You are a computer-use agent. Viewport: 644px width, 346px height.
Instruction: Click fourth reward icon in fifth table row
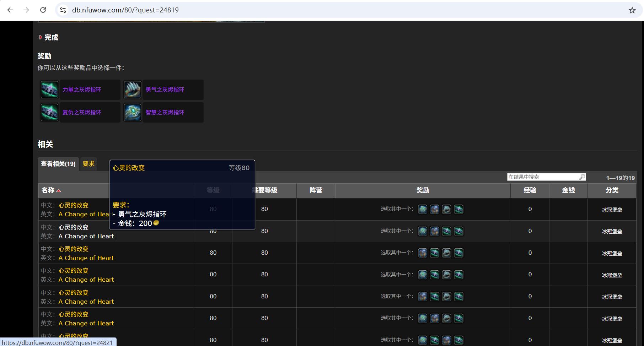coord(459,296)
